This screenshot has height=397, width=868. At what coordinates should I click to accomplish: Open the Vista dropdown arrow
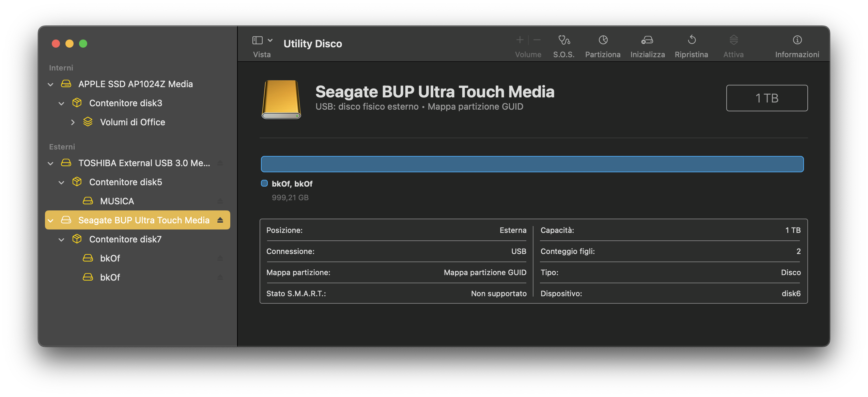click(270, 40)
